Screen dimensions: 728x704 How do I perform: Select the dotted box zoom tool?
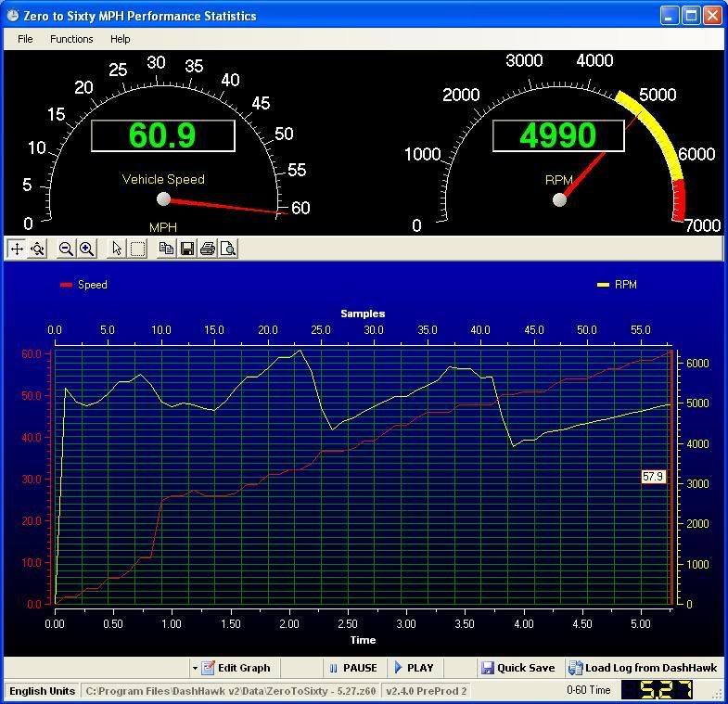138,249
